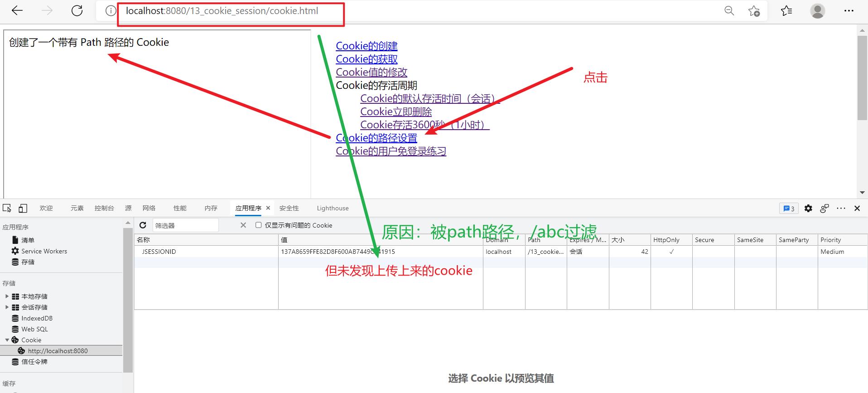Select IndexedDB in storage tree
The image size is (868, 393).
click(37, 318)
